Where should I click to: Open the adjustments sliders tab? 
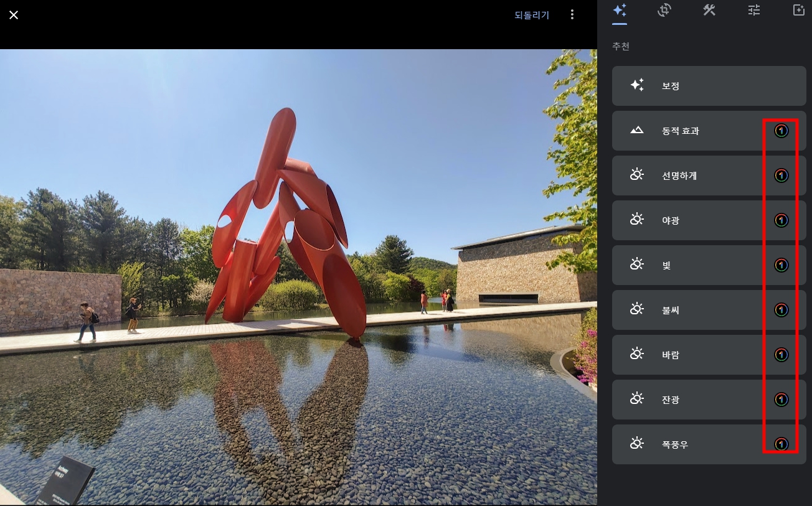[754, 10]
